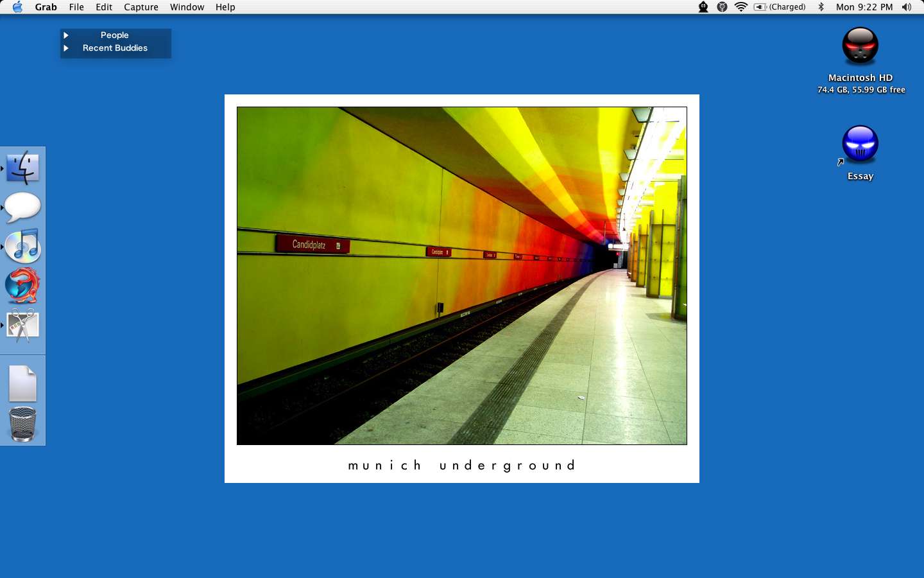
Task: Click the Grab scissors dock icon
Action: (23, 326)
